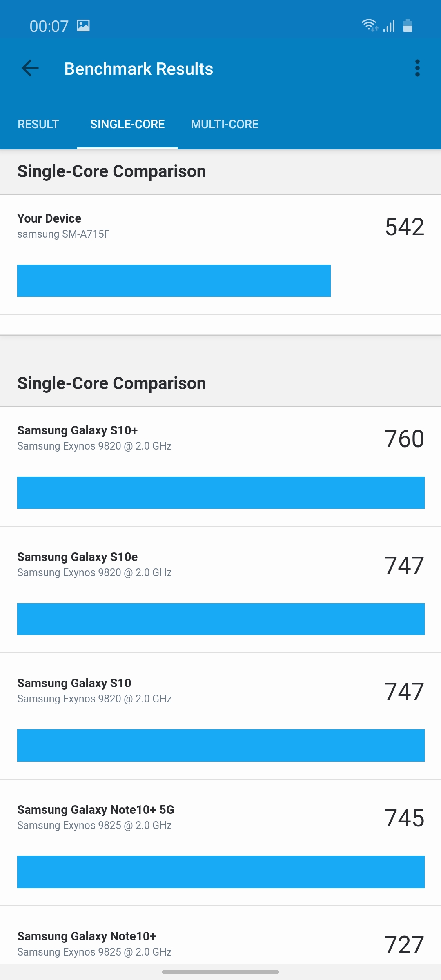Tap the Wi-Fi status icon
The image size is (441, 980).
click(x=370, y=26)
